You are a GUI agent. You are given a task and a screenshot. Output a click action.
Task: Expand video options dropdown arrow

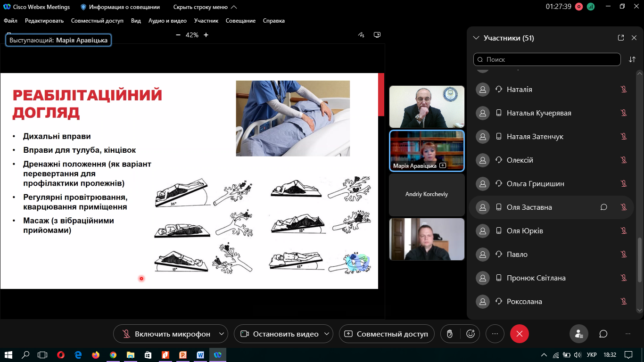(328, 334)
